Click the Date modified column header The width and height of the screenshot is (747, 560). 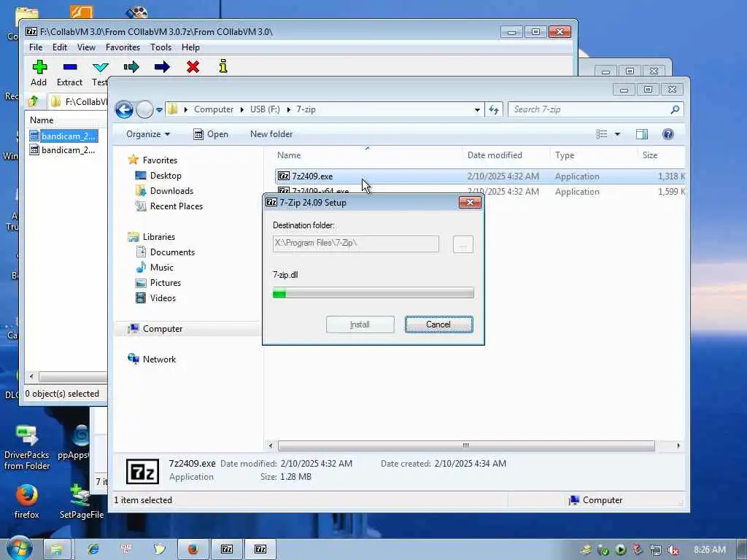[x=495, y=155]
